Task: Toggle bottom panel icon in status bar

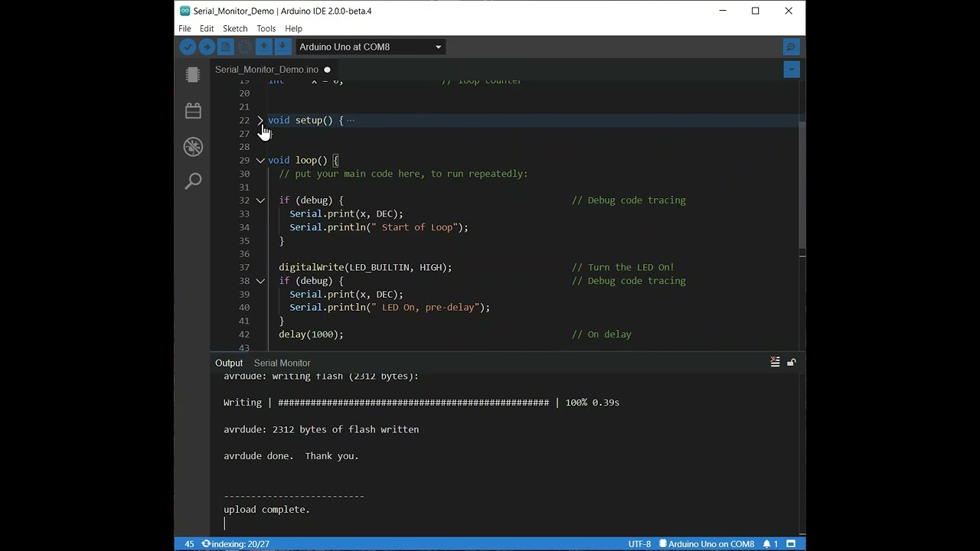Action: click(x=791, y=544)
